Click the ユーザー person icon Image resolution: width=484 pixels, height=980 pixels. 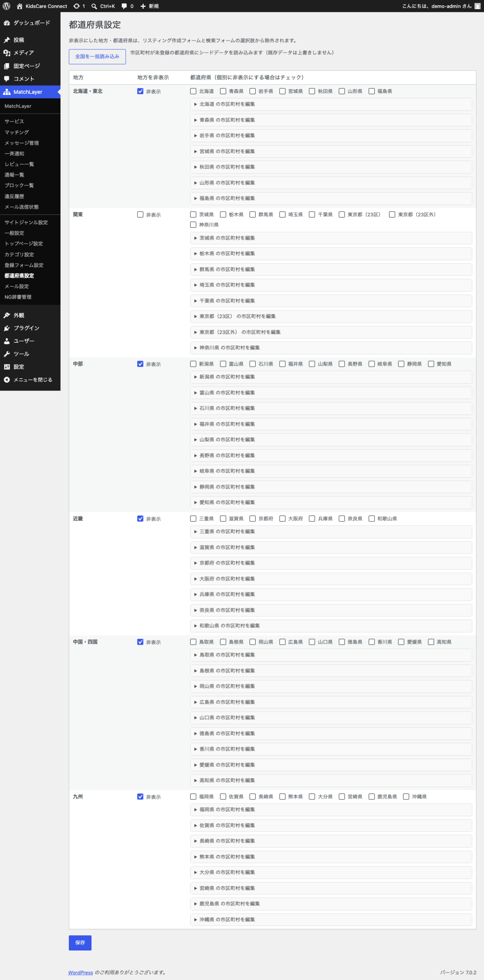[x=7, y=341]
